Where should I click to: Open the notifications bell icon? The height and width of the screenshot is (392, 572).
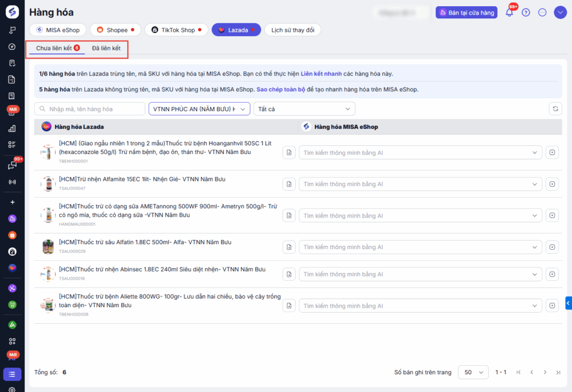point(509,12)
